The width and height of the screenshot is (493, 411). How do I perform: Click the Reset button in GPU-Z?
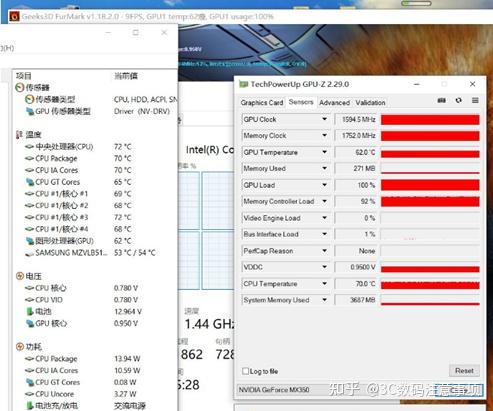coord(464,371)
